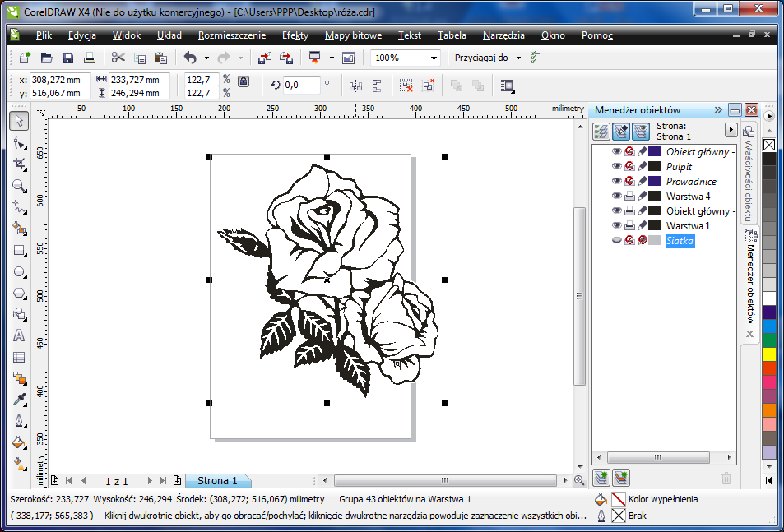Toggle the lock ratio padlock button
784x532 pixels.
pos(243,81)
